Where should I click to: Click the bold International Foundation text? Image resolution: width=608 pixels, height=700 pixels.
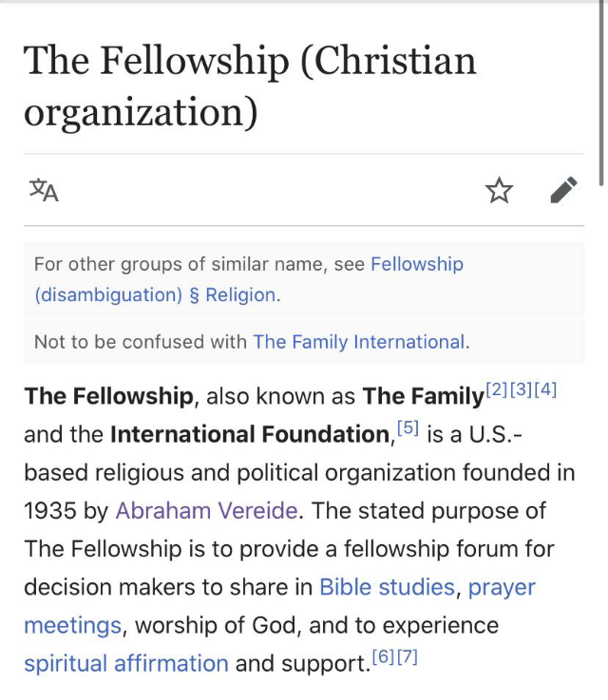coord(251,434)
